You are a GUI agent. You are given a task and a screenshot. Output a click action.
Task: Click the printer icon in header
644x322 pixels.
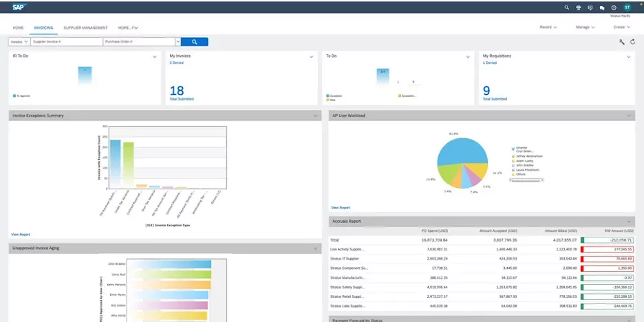[579, 8]
